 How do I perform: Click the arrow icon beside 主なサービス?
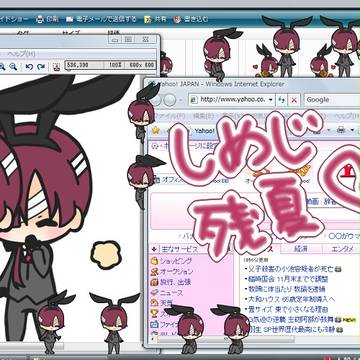pos(154,249)
